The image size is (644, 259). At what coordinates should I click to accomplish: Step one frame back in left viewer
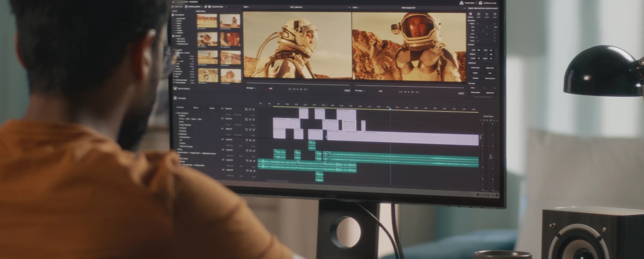pos(294,89)
